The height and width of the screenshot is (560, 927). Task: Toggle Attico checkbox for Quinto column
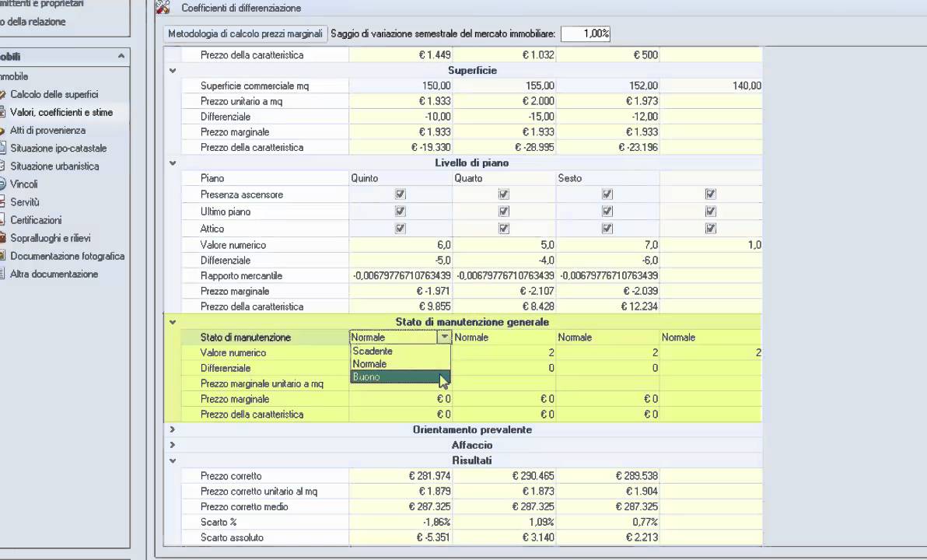click(x=401, y=228)
